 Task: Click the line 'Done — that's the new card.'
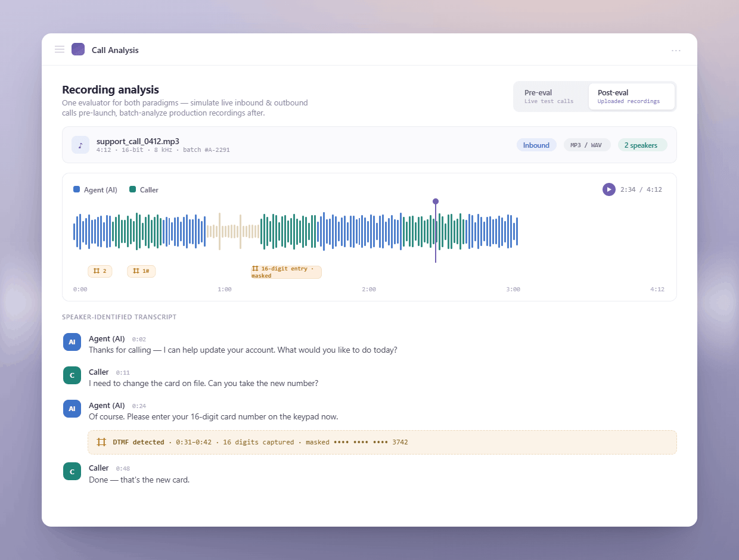(x=139, y=480)
